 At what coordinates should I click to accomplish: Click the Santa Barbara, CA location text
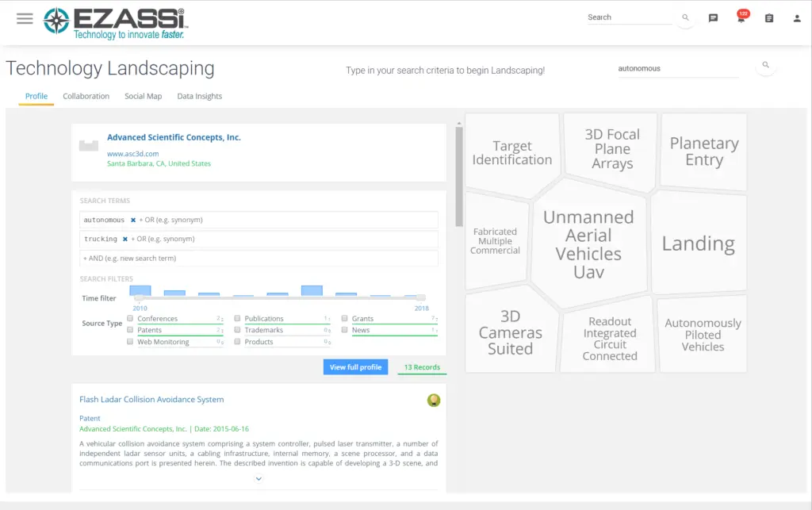[159, 163]
